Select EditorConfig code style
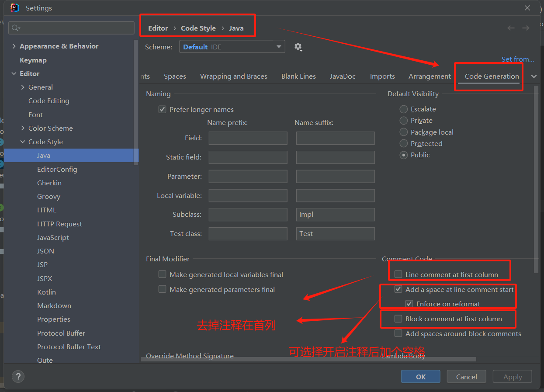544x392 pixels. (57, 169)
